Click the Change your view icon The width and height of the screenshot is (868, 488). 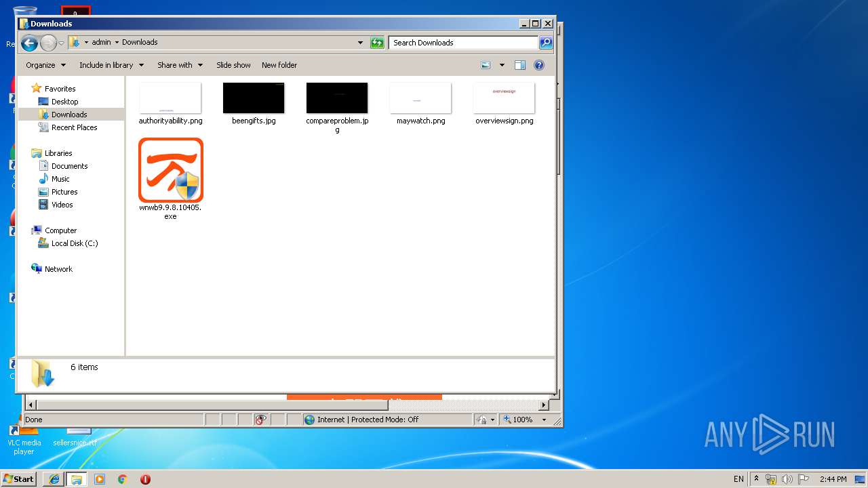click(486, 65)
